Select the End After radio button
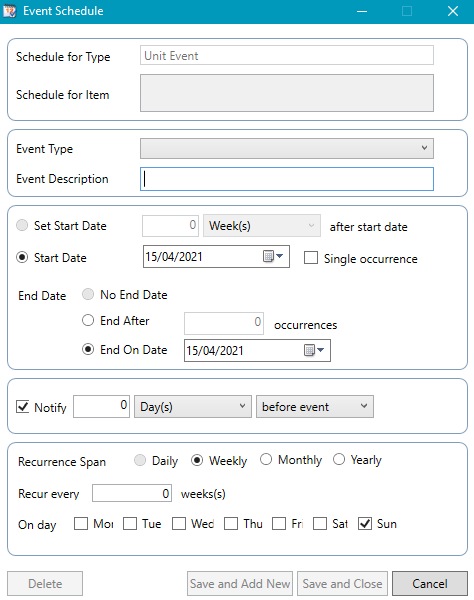This screenshot has width=474, height=600. pos(88,320)
